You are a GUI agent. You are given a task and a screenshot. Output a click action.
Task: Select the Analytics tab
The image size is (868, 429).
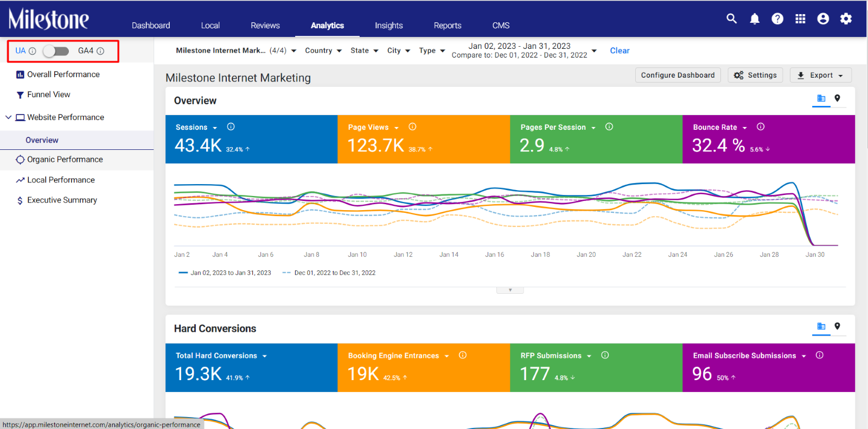(327, 26)
